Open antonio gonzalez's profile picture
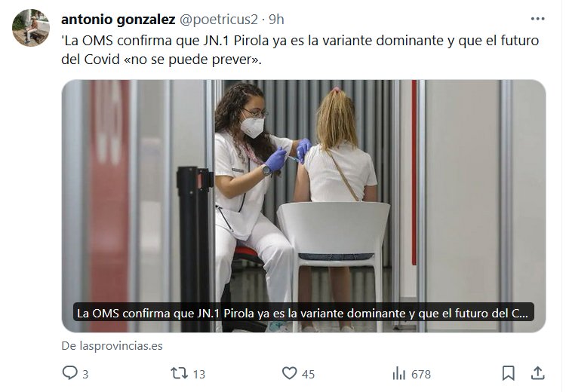The height and width of the screenshot is (392, 566). 31,28
